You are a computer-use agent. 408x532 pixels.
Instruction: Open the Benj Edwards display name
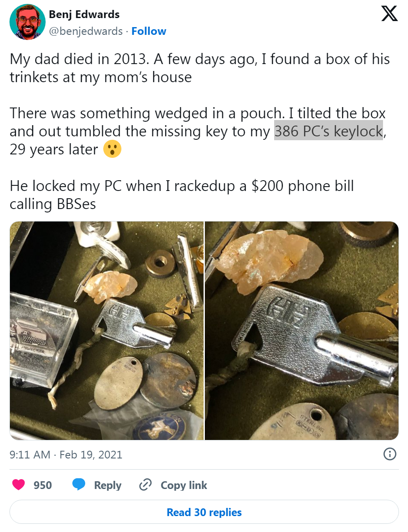point(84,14)
